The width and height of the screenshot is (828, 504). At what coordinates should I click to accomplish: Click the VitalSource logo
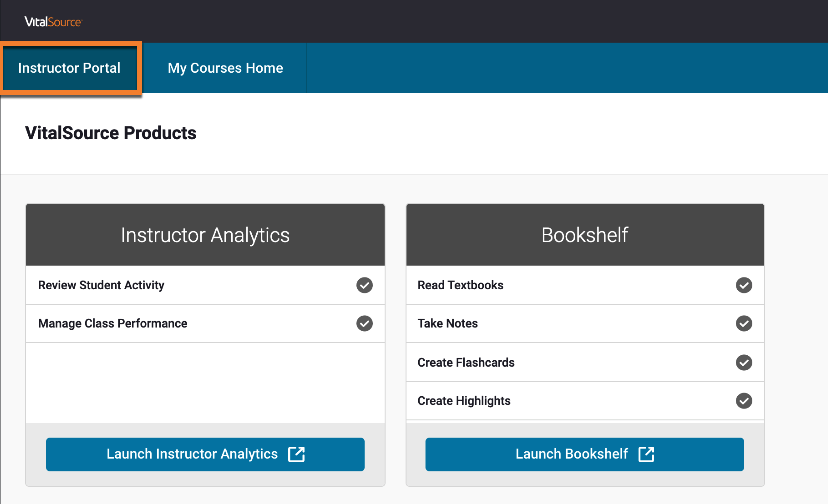click(53, 22)
